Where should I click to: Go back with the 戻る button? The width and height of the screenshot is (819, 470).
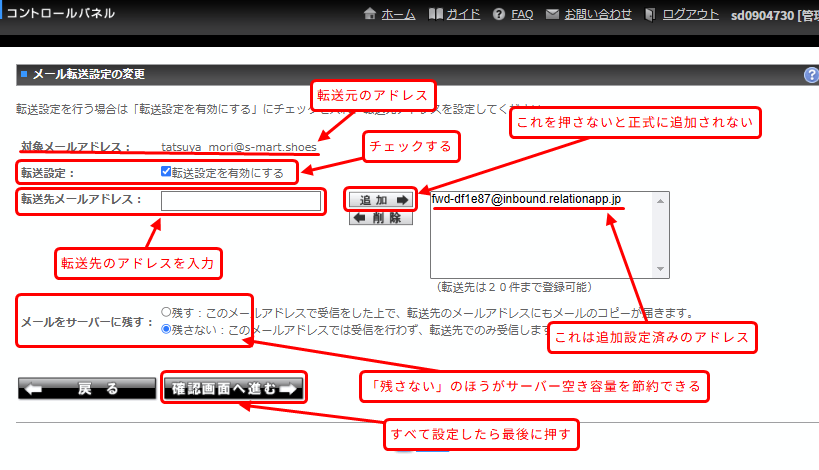click(86, 389)
